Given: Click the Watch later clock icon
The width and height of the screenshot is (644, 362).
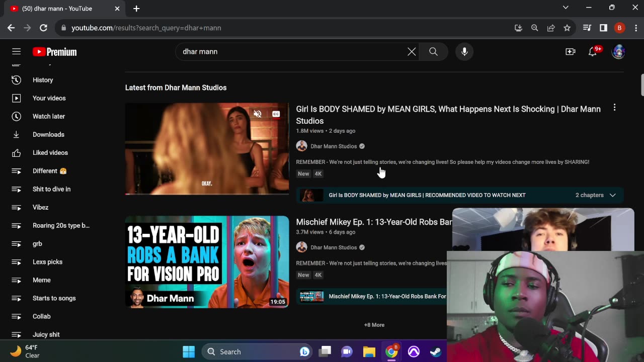Looking at the screenshot, I should coord(16,116).
